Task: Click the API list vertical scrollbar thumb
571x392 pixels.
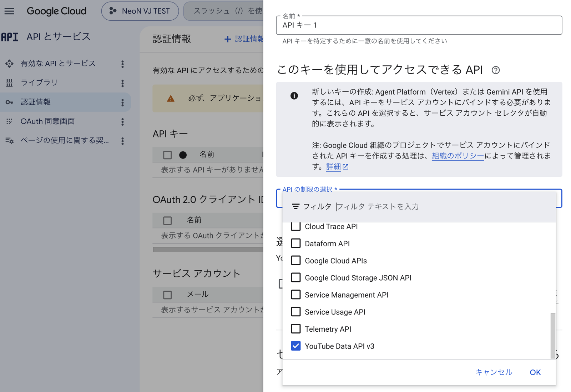Action: point(553,336)
